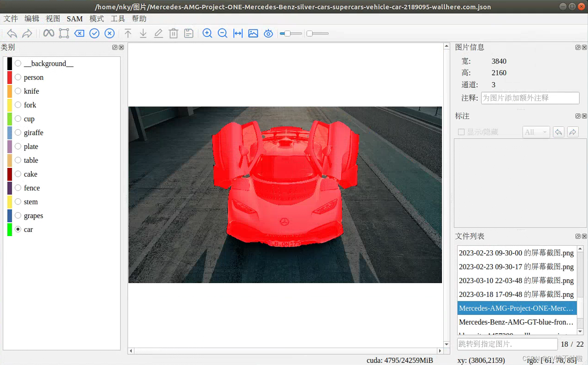Open the 编辑 menu
The height and width of the screenshot is (365, 588).
click(x=32, y=19)
